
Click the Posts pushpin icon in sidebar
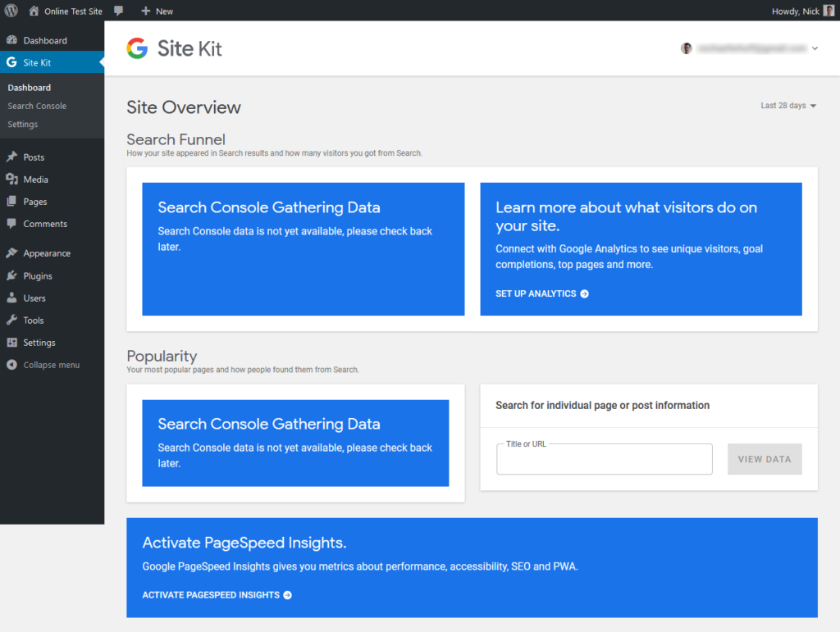(x=11, y=157)
